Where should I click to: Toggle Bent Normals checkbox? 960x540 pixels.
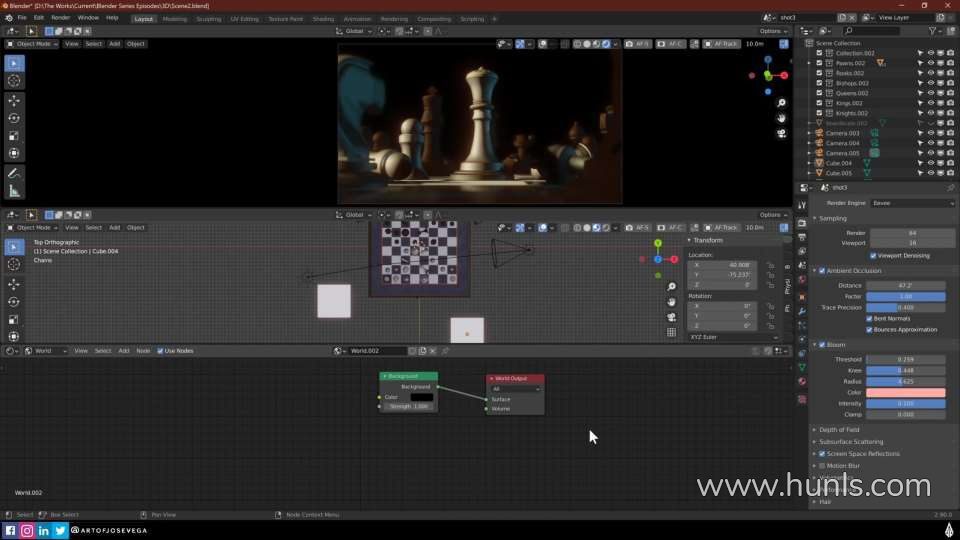point(869,318)
